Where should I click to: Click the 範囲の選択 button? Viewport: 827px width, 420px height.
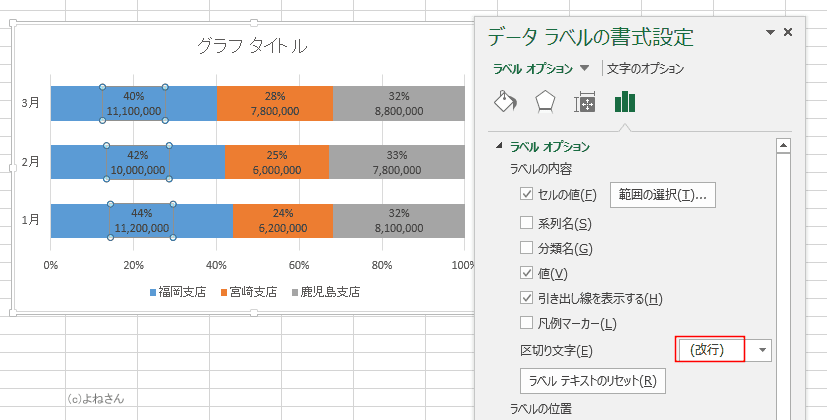663,195
